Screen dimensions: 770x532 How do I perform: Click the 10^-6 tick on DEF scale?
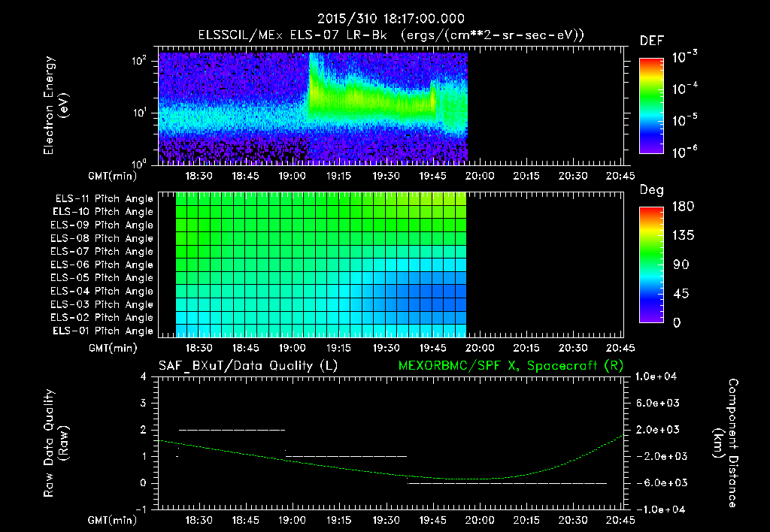pos(685,152)
